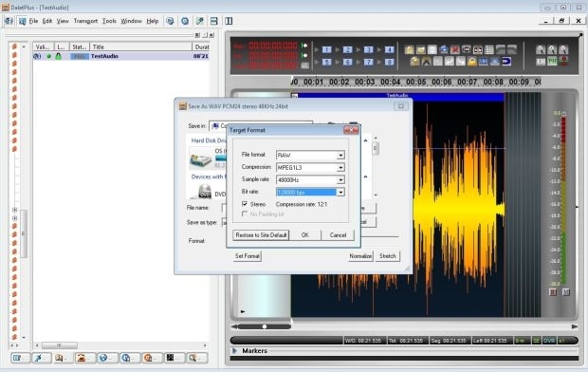The height and width of the screenshot is (372, 588).
Task: Click the blue magnet snap icon
Action: point(506,61)
